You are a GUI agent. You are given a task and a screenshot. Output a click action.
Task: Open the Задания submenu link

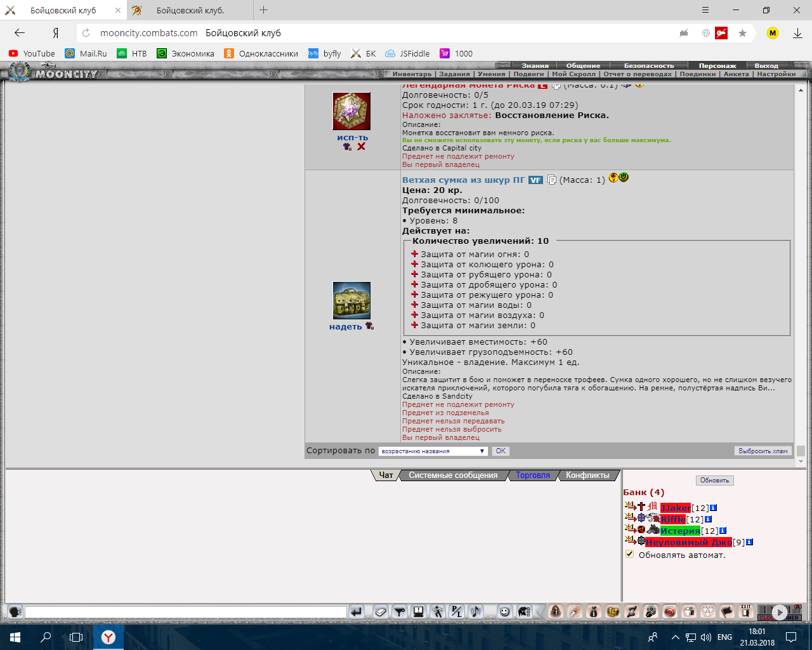[454, 74]
